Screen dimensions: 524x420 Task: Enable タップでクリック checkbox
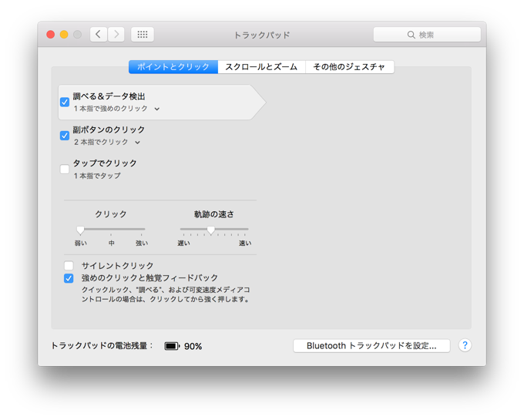point(65,169)
